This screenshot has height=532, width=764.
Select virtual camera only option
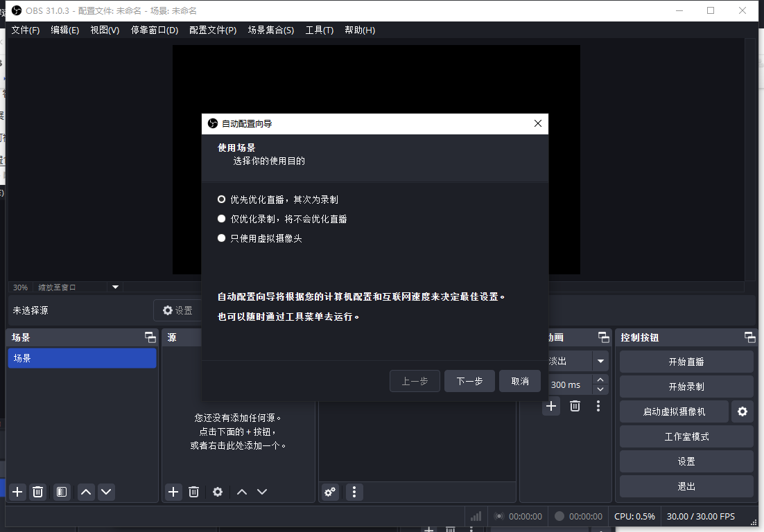[x=222, y=238]
